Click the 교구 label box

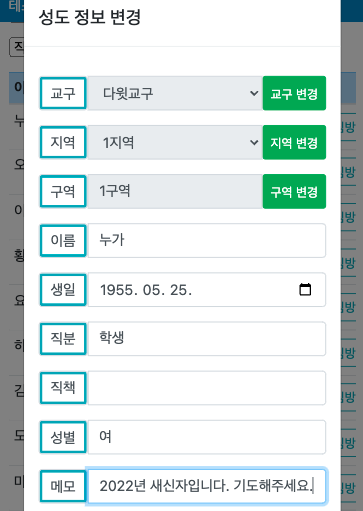coord(63,93)
